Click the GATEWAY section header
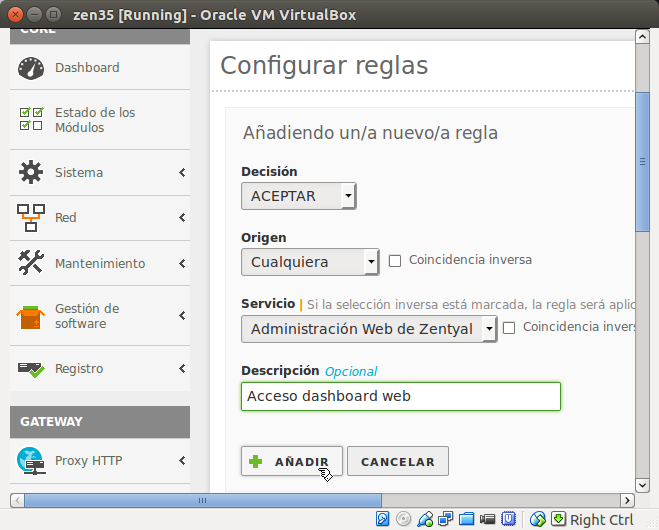This screenshot has height=530, width=659. pyautogui.click(x=100, y=422)
